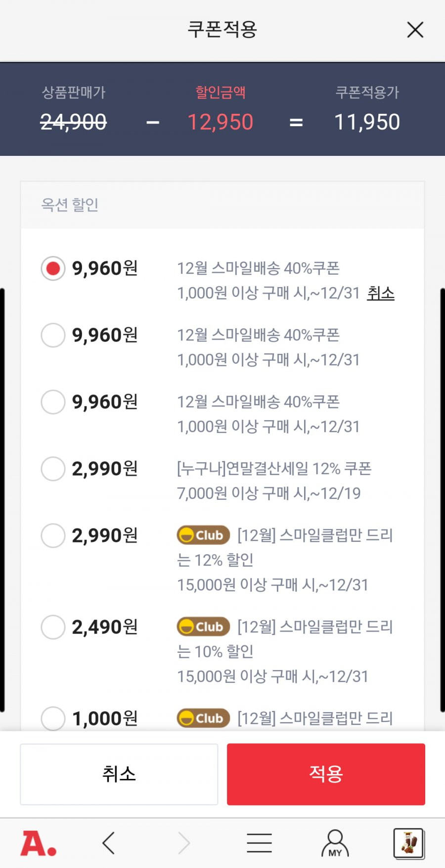
Task: Go back with the left arrow icon
Action: click(x=109, y=843)
